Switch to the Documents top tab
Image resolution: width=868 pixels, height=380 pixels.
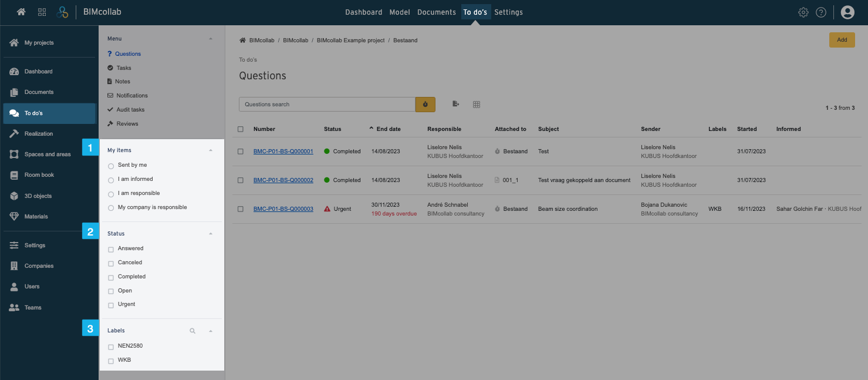point(437,12)
